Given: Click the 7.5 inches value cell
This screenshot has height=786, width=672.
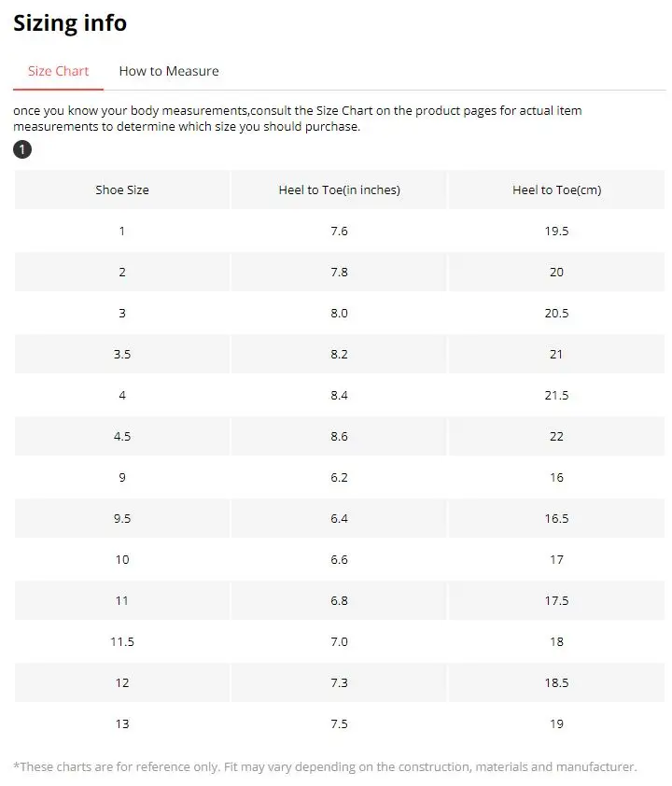Looking at the screenshot, I should (x=339, y=723).
